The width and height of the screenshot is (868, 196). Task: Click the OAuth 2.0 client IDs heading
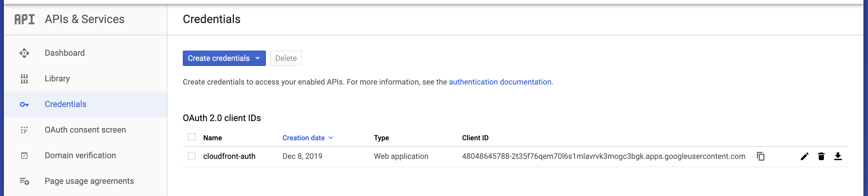pos(222,118)
